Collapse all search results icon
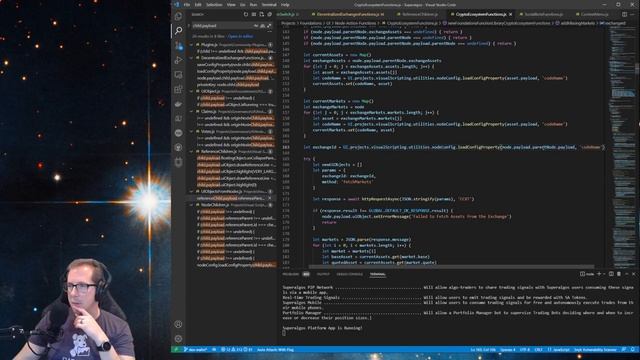Image resolution: width=640 pixels, height=360 pixels. pos(269,14)
